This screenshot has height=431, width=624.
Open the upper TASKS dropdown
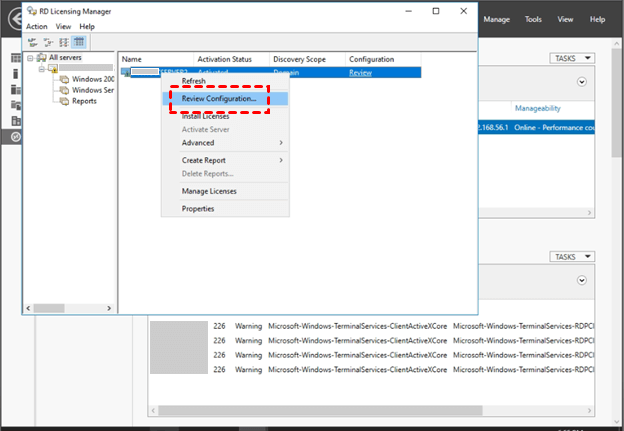573,58
